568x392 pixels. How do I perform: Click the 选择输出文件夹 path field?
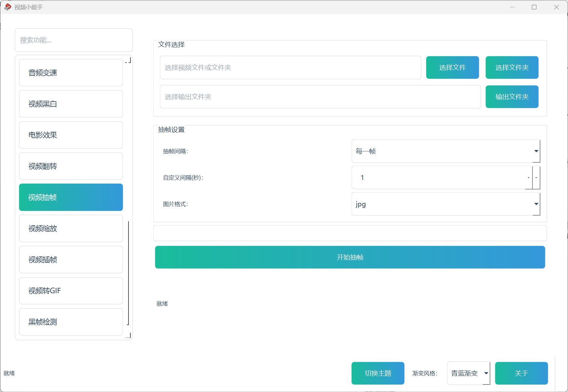(320, 97)
